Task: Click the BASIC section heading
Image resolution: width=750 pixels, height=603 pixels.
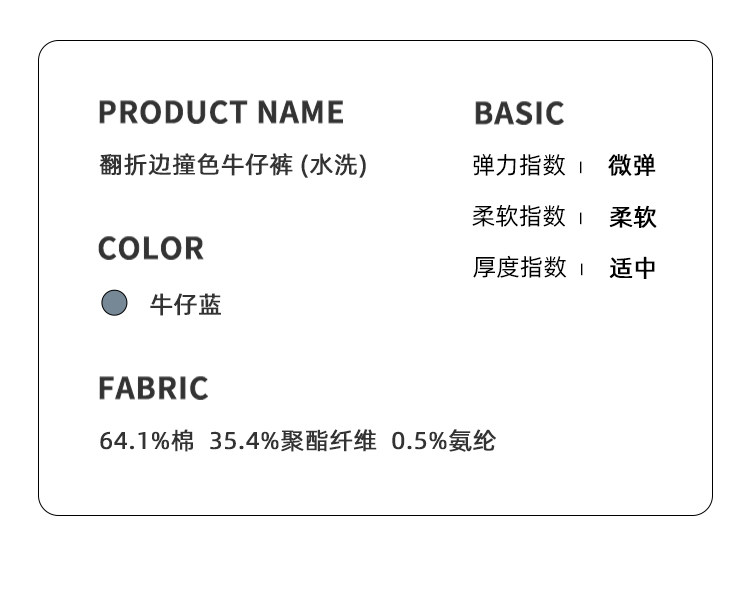Action: [519, 113]
